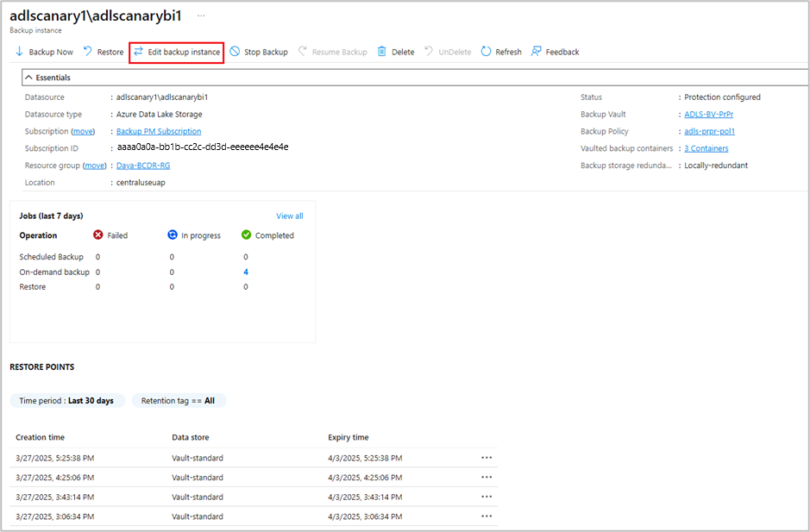
Task: Click the Delete toolbar label
Action: tap(403, 53)
